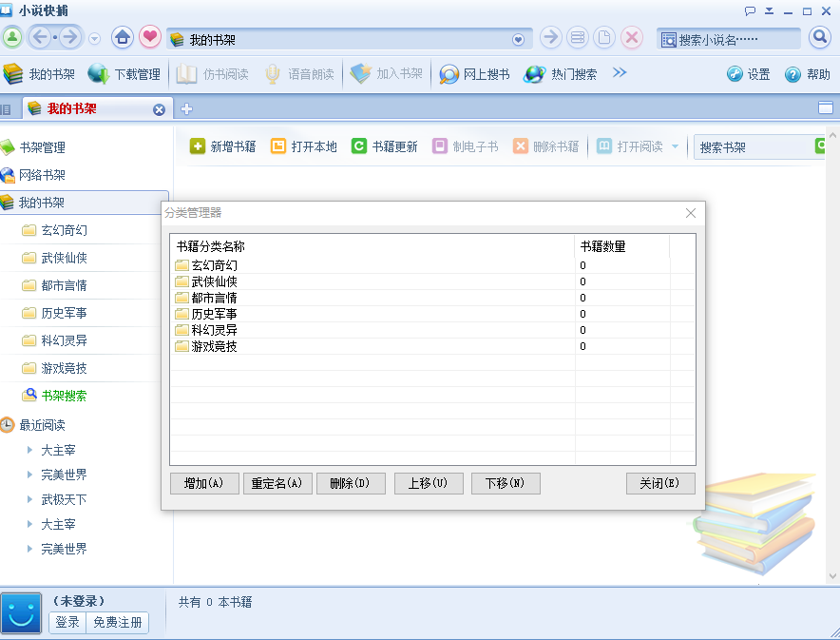Click 增加(A) in the category manager
Viewport: 840px width, 640px height.
click(204, 483)
